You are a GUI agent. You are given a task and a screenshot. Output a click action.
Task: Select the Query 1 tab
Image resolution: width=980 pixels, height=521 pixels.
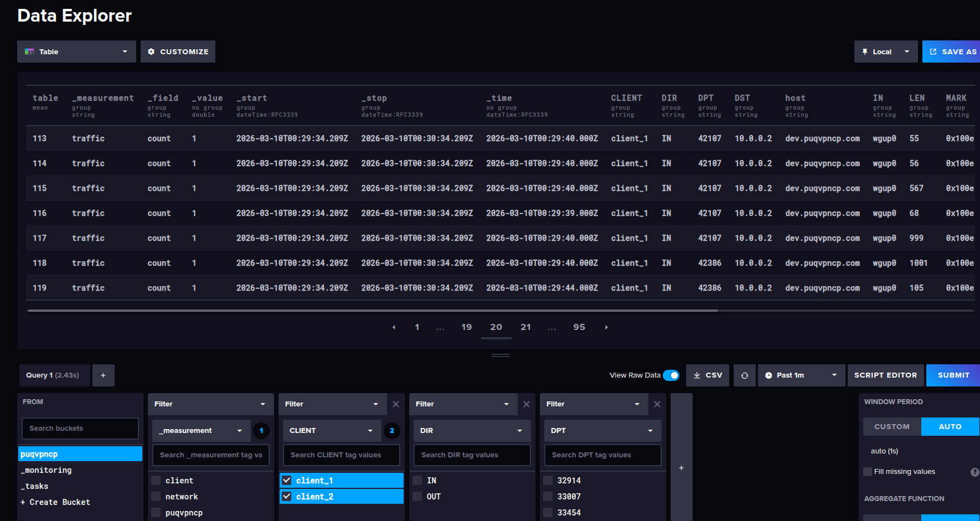[x=54, y=375]
